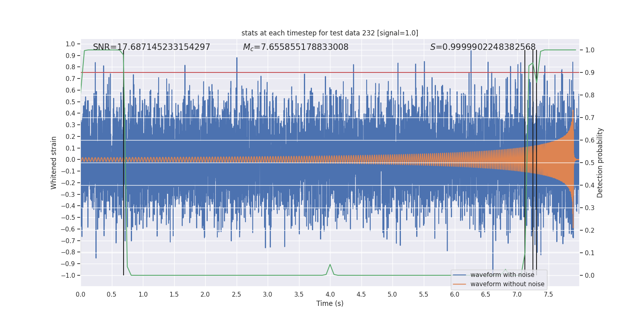This screenshot has height=322, width=644.
Task: Click the x-axis tick label 0.0
Action: pyautogui.click(x=80, y=294)
